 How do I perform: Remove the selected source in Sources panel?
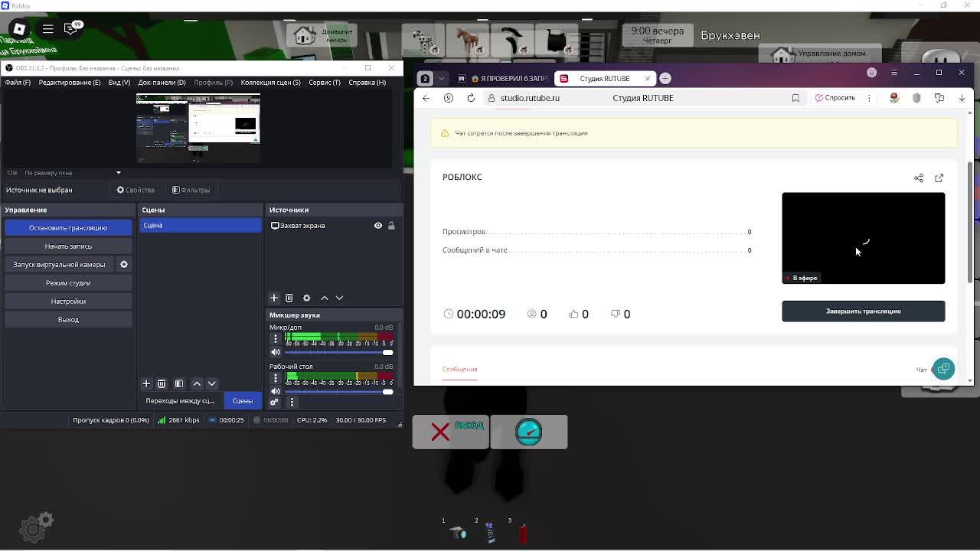[x=289, y=298]
